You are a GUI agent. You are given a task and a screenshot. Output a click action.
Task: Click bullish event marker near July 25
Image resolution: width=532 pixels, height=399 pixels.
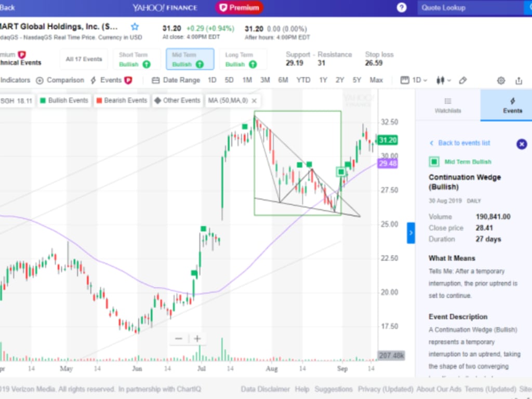245,127
